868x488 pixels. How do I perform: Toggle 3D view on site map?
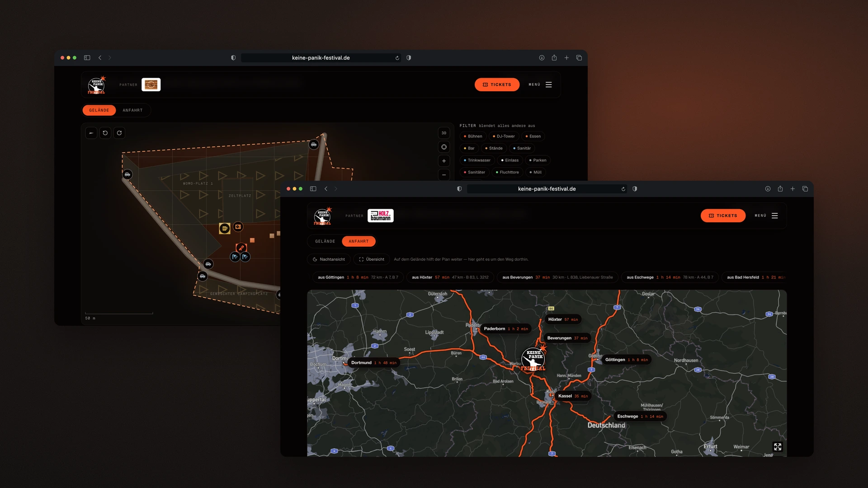point(444,133)
